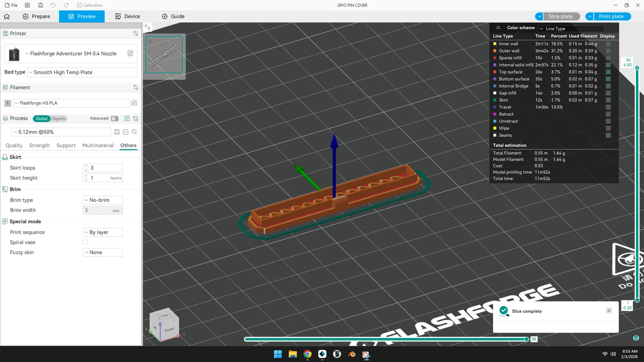Open Filament section settings icon
This screenshot has width=644, height=362.
tap(136, 87)
